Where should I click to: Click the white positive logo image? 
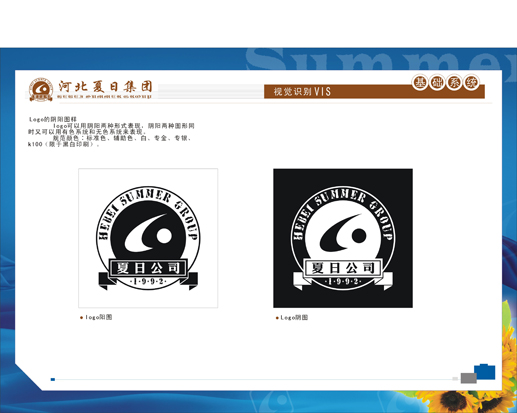148,238
